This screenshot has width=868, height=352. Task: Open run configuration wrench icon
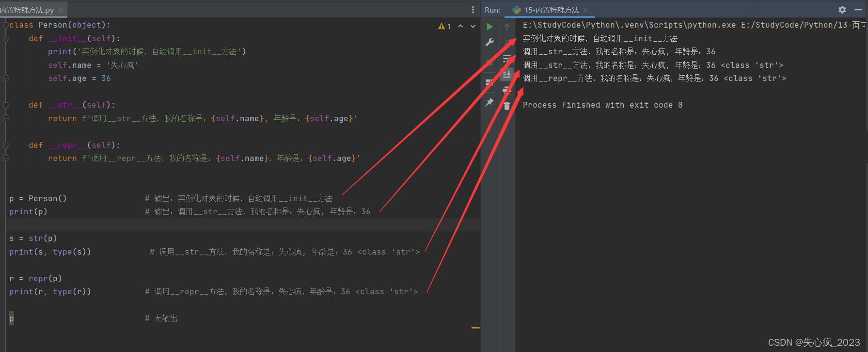pyautogui.click(x=490, y=42)
